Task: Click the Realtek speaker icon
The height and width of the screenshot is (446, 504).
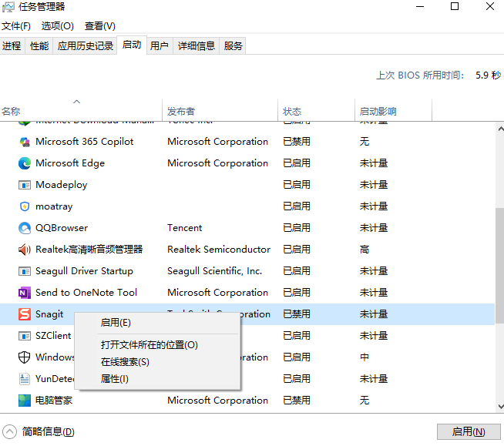Action: point(25,250)
